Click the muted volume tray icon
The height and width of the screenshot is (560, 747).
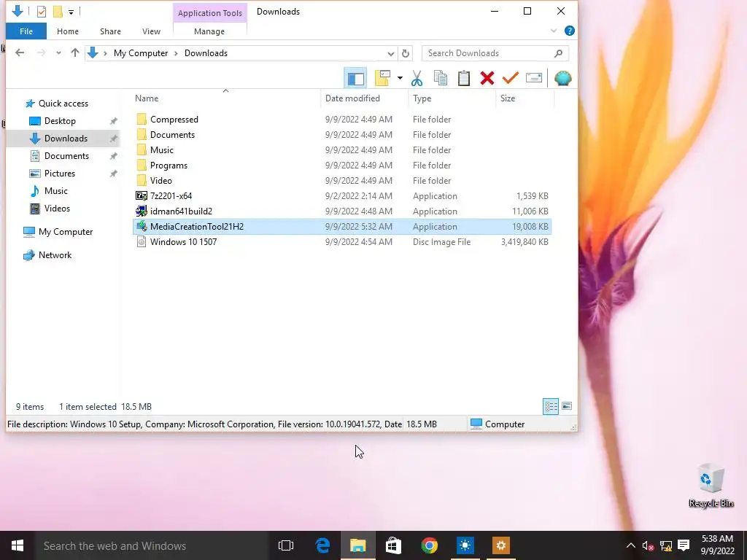pyautogui.click(x=648, y=545)
